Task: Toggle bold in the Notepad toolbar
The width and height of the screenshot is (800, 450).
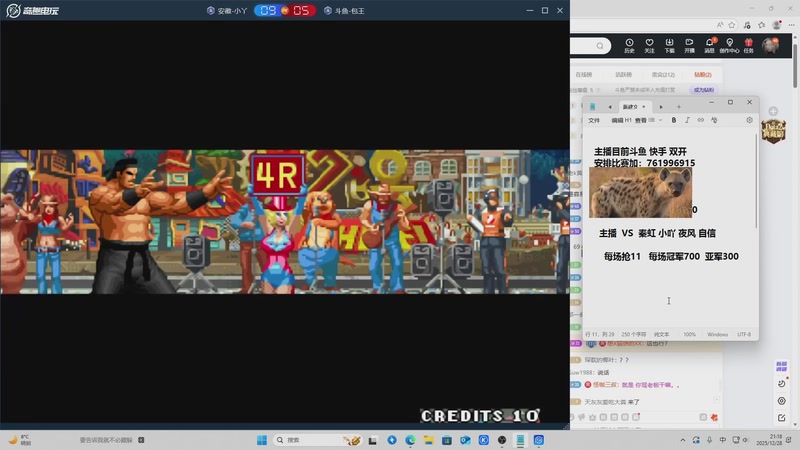Action: 673,120
